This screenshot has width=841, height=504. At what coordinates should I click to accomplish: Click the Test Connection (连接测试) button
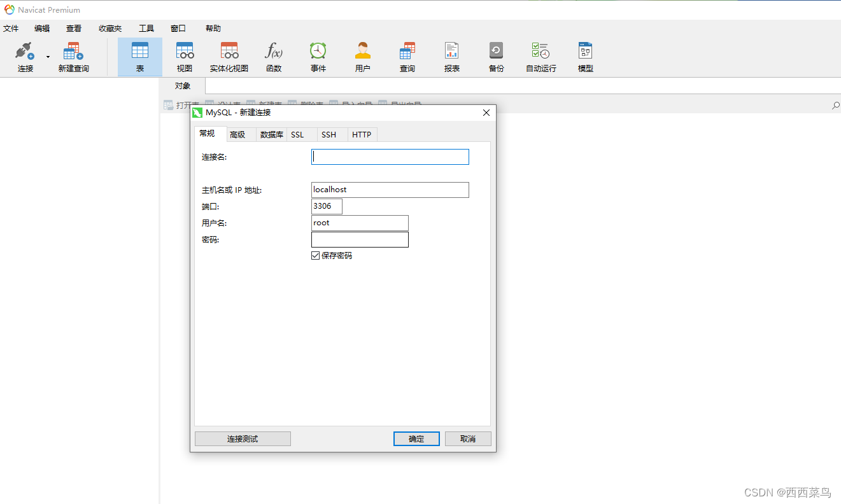(x=243, y=439)
